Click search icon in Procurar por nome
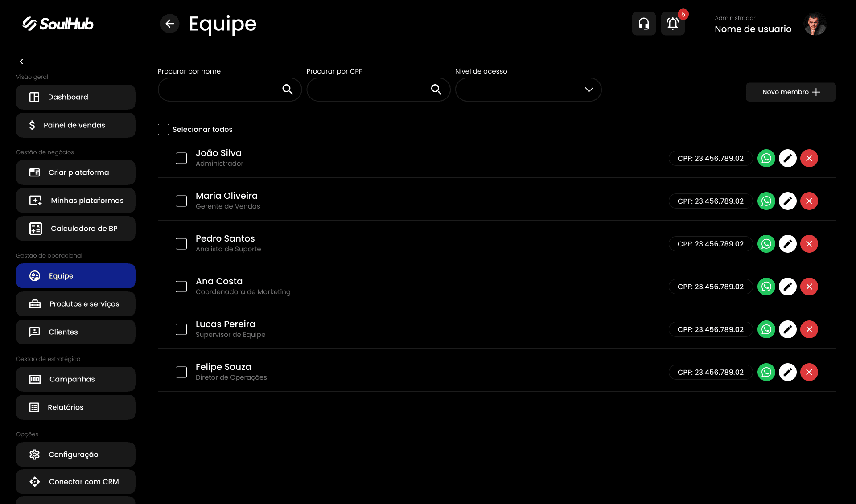Viewport: 856px width, 504px height. pos(288,90)
